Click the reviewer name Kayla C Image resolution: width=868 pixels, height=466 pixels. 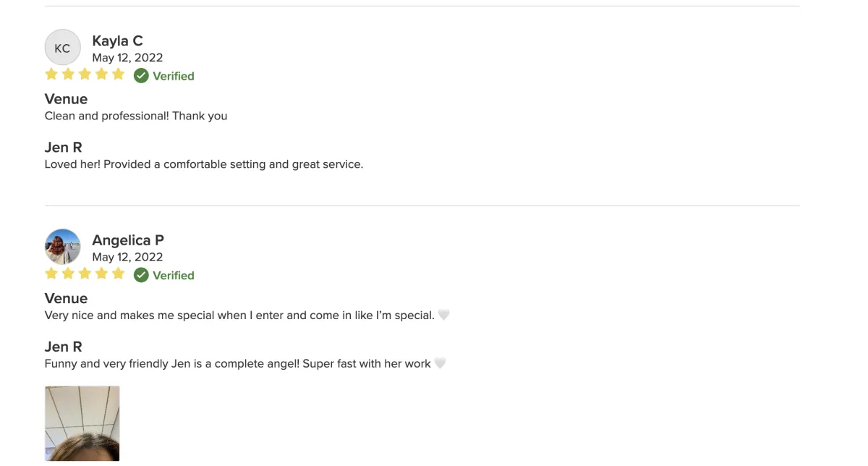tap(117, 41)
